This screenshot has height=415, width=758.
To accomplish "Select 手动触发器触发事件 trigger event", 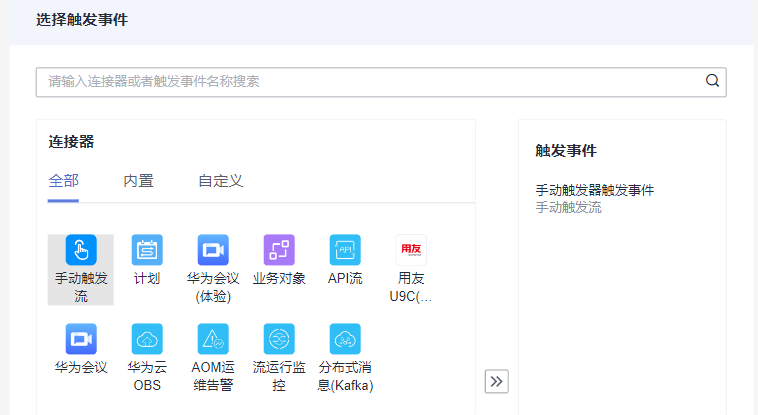I will click(x=595, y=190).
